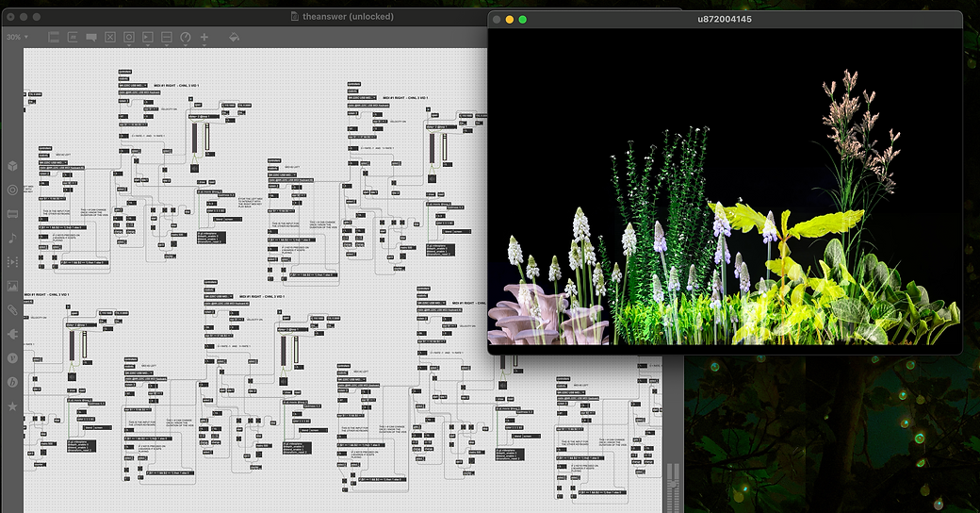Expand the arrow beneath the Dial tool icon
The height and width of the screenshot is (513, 980).
point(185,45)
